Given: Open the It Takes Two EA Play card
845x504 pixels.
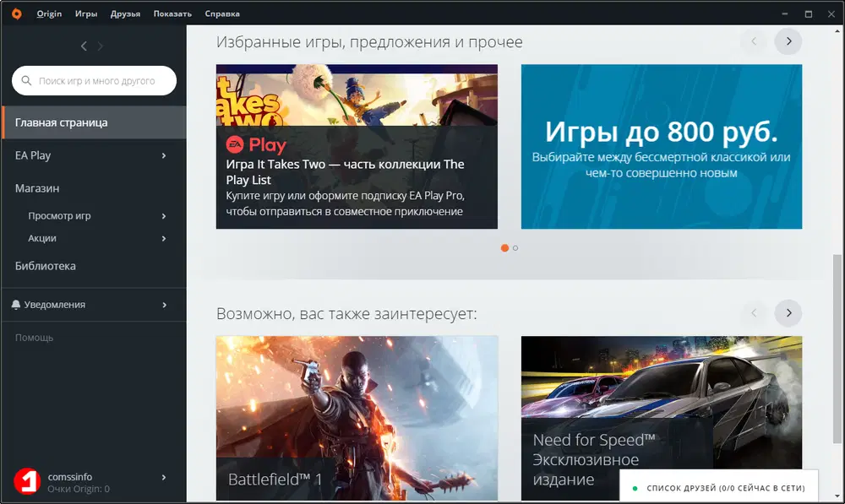Looking at the screenshot, I should tap(357, 146).
